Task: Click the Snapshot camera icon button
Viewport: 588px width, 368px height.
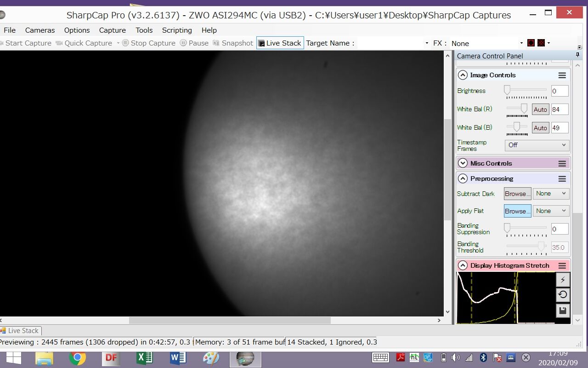Action: pos(233,43)
